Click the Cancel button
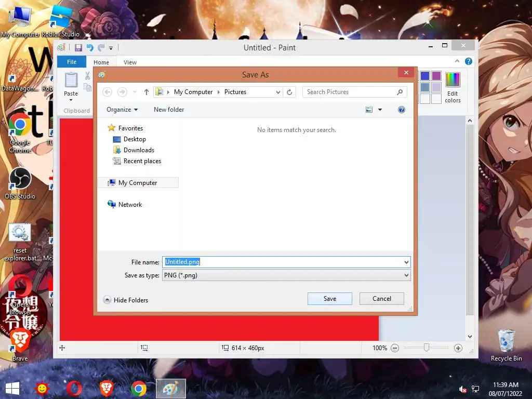Image resolution: width=532 pixels, height=399 pixels. click(x=382, y=299)
